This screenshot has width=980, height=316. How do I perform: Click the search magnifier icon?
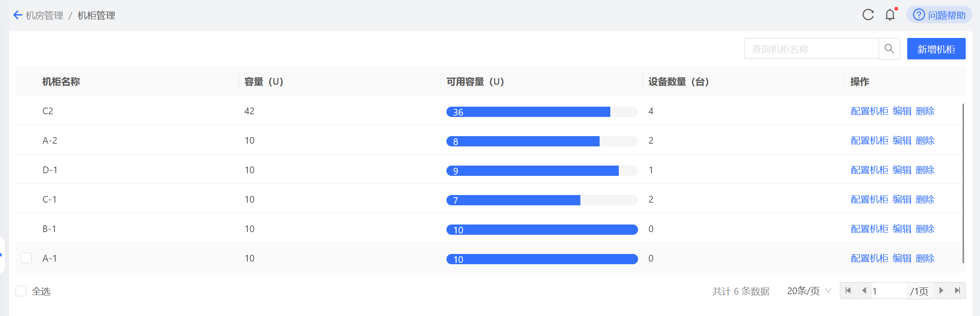[x=889, y=49]
